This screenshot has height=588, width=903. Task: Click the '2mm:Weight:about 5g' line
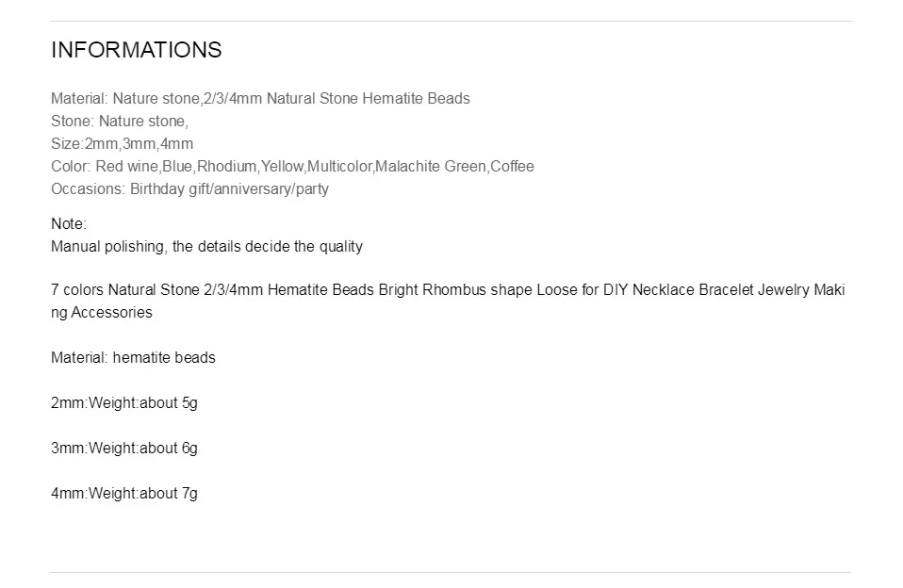click(124, 403)
